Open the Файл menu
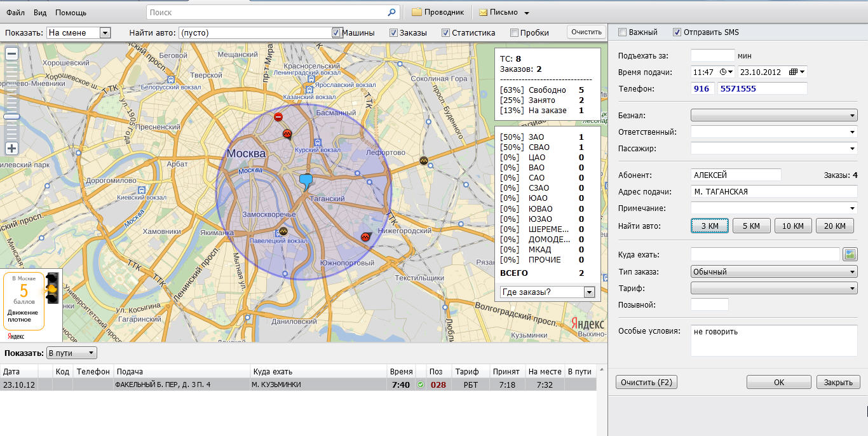Viewport: 868px width, 436px height. [x=16, y=12]
